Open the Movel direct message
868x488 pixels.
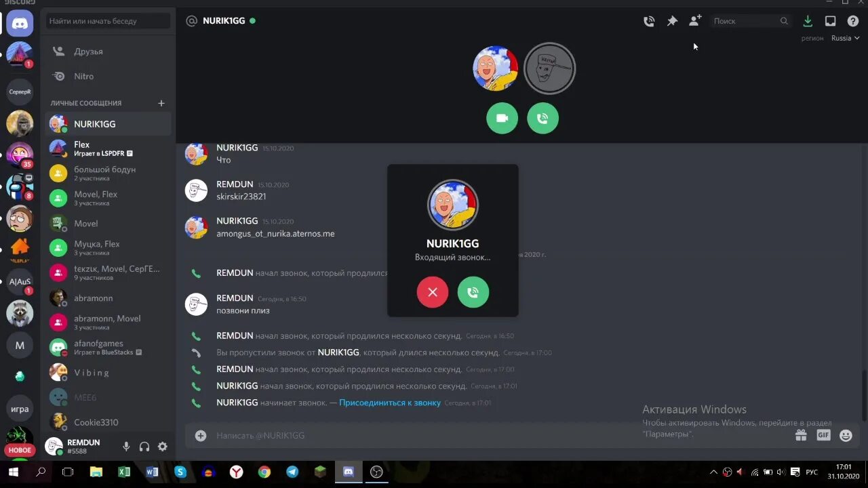pyautogui.click(x=108, y=223)
